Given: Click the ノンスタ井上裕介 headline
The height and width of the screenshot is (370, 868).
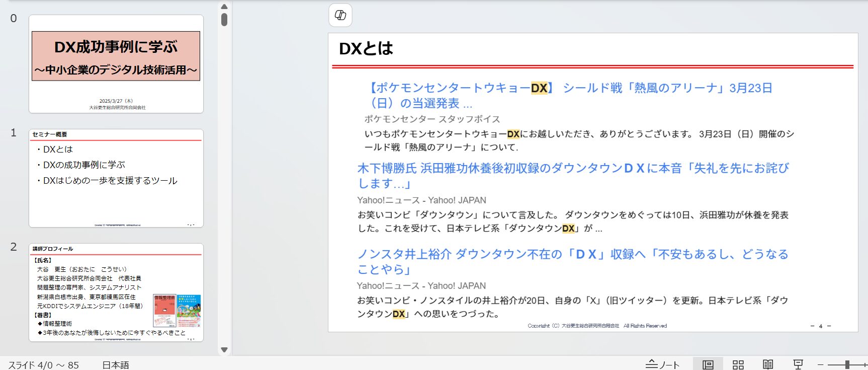Looking at the screenshot, I should click(x=573, y=262).
